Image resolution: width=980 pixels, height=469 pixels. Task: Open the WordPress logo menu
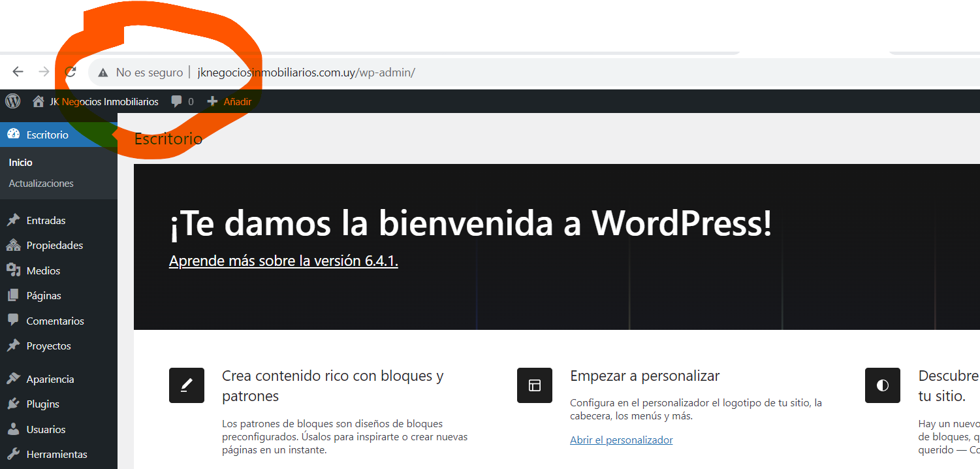pos(13,101)
